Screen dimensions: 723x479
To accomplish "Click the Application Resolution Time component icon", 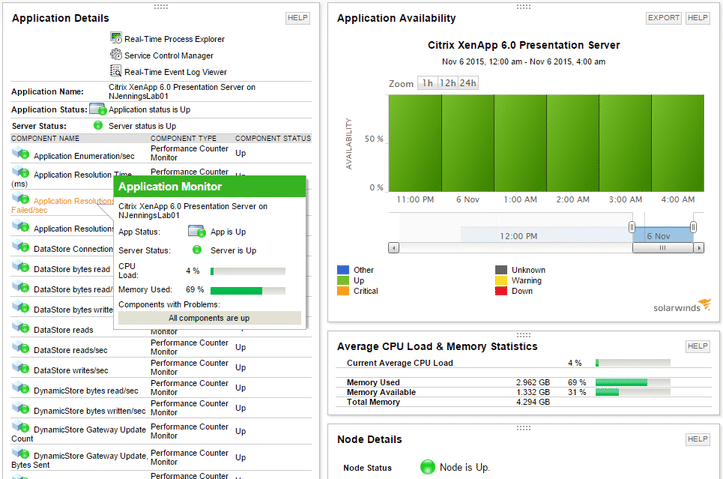I will pyautogui.click(x=20, y=171).
